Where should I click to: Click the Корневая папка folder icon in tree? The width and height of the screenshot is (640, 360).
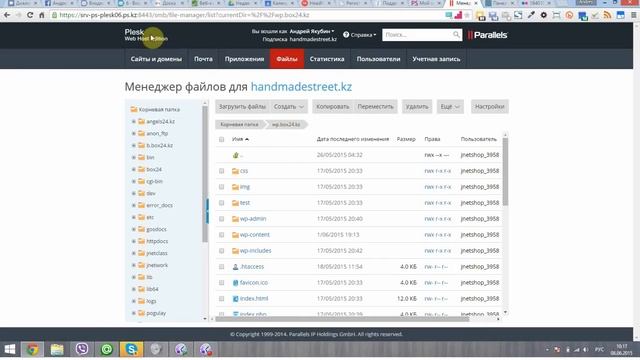click(134, 109)
